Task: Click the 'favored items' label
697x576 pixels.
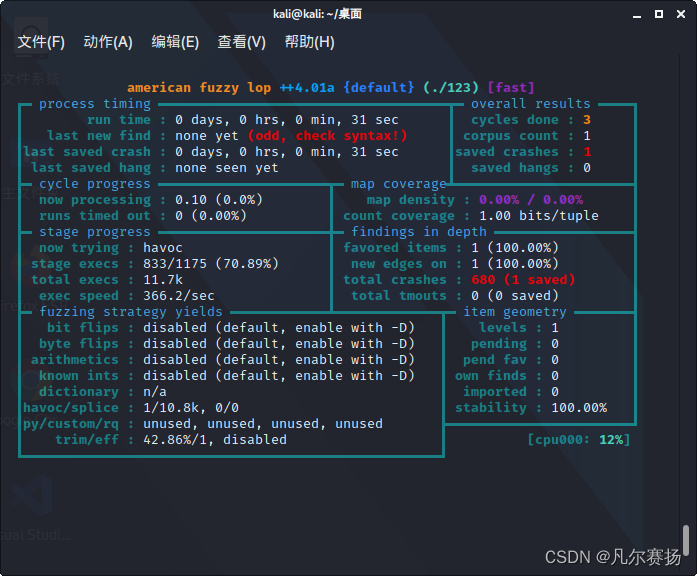Action: pos(395,248)
